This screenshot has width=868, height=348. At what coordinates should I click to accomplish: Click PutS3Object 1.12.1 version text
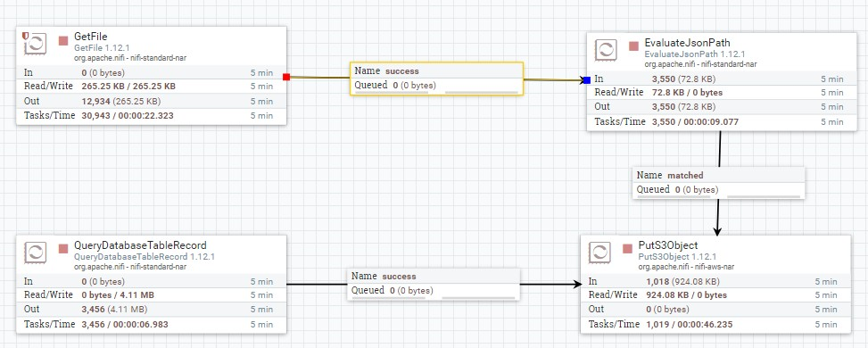click(677, 257)
